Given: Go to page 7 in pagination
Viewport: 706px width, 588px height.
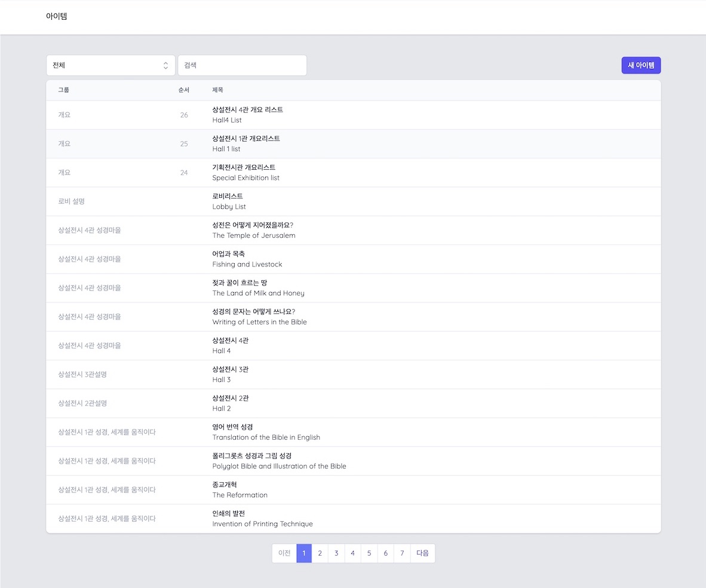Looking at the screenshot, I should click(x=402, y=553).
